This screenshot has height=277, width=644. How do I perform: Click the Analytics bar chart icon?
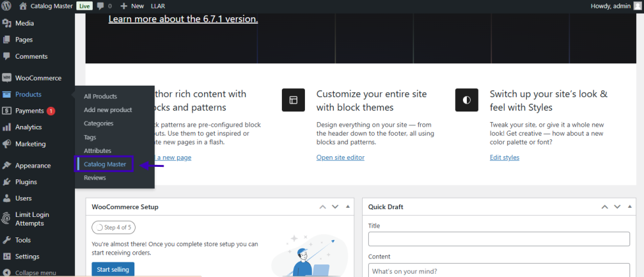[x=7, y=127]
